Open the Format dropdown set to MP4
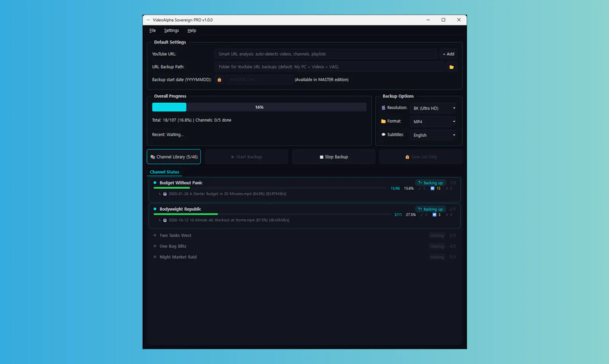Image resolution: width=609 pixels, height=364 pixels. coord(433,122)
